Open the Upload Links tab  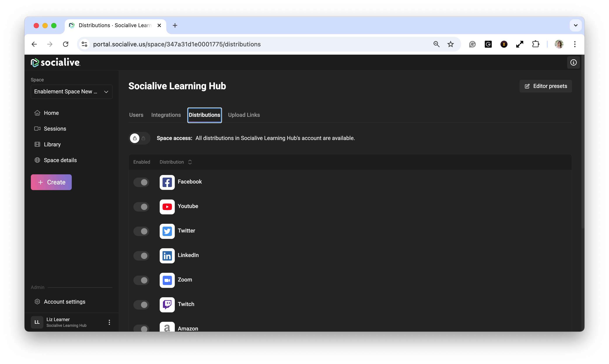(x=244, y=115)
